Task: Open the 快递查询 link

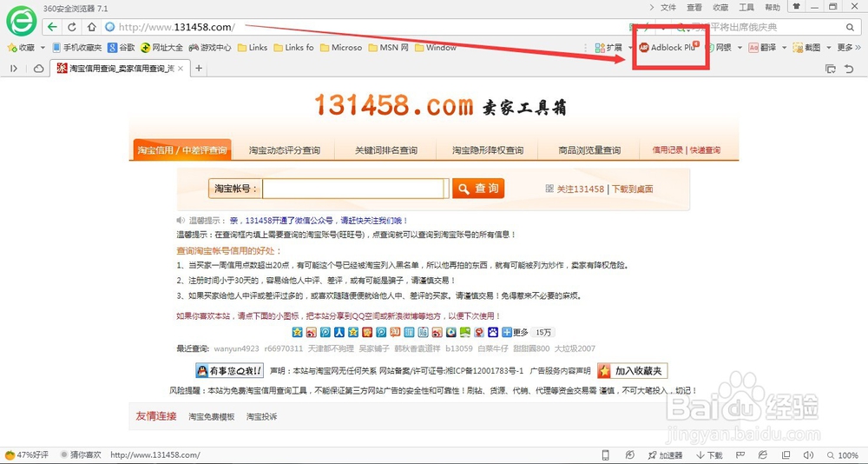Action: [705, 150]
